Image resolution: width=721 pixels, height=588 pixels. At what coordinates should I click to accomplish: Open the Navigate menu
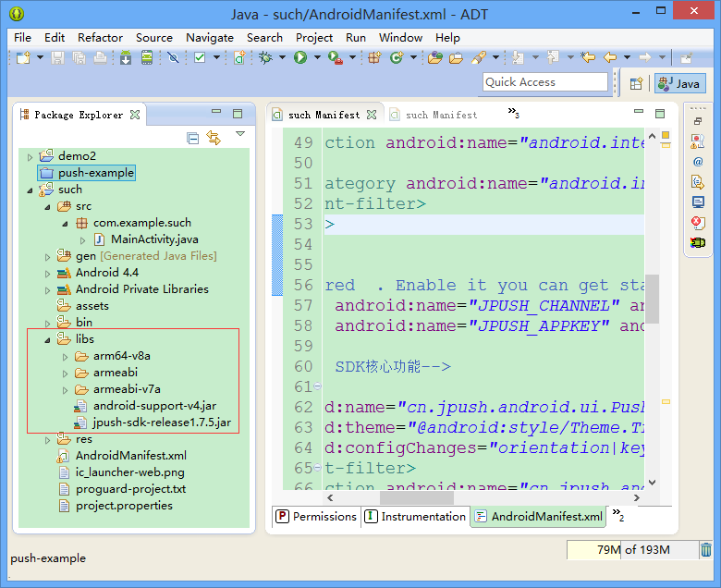210,38
